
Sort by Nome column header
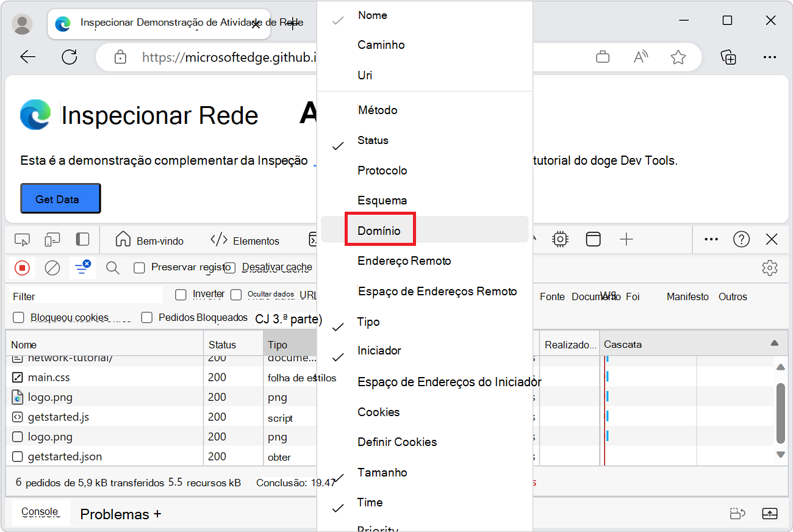click(x=104, y=345)
